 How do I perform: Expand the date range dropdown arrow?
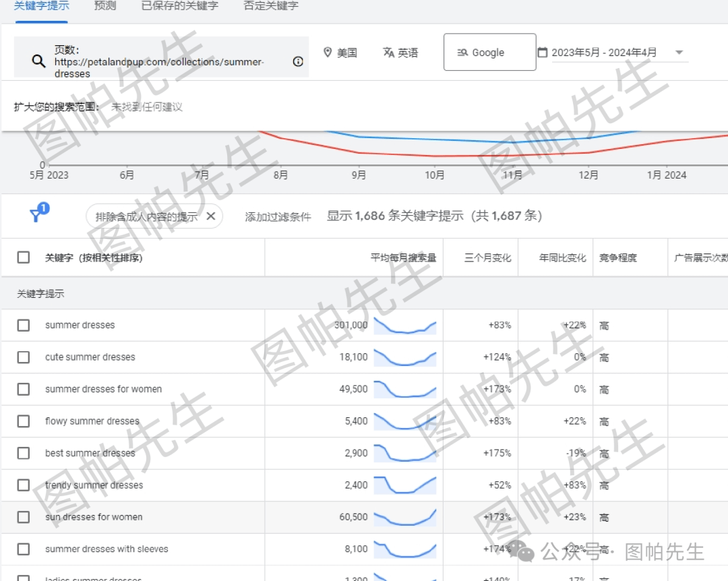[x=679, y=53]
